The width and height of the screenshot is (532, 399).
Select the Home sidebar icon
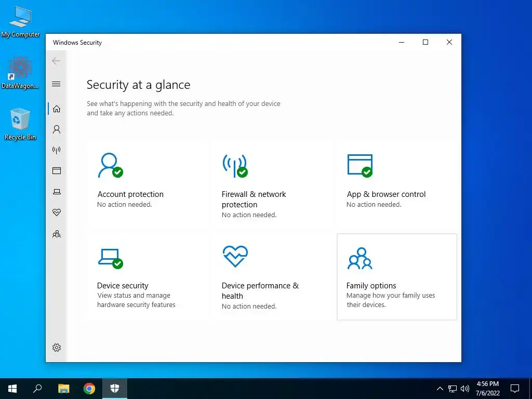pyautogui.click(x=57, y=109)
